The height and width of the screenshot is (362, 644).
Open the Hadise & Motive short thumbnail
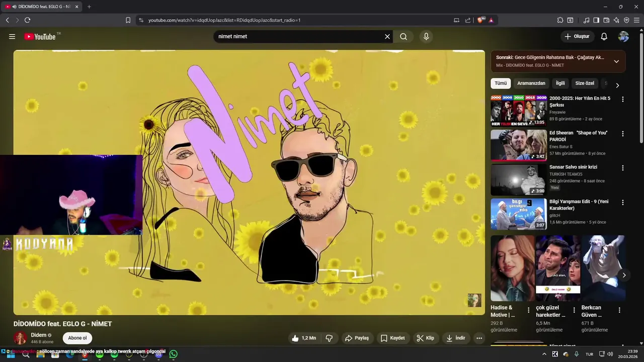pos(513,268)
